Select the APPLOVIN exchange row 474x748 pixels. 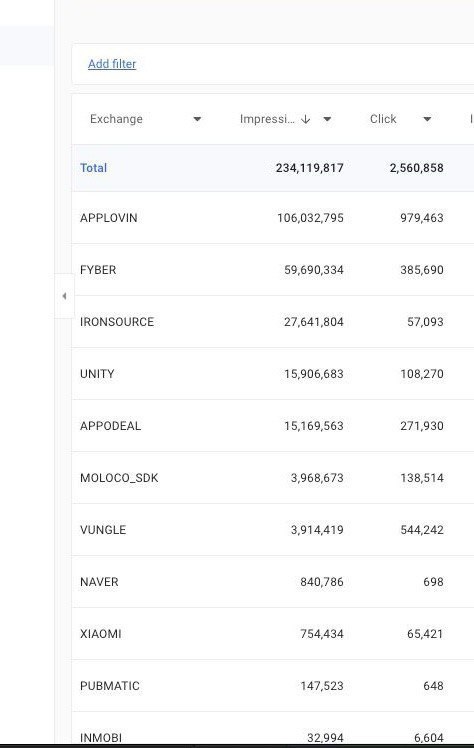click(x=273, y=218)
